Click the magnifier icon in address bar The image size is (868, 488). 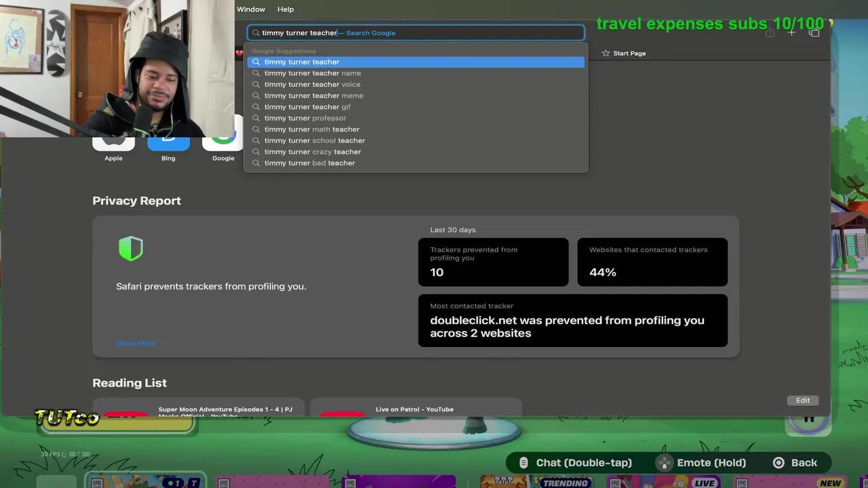coord(256,33)
